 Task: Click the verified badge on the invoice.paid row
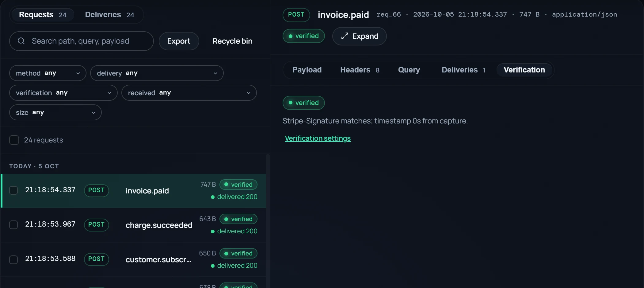238,185
